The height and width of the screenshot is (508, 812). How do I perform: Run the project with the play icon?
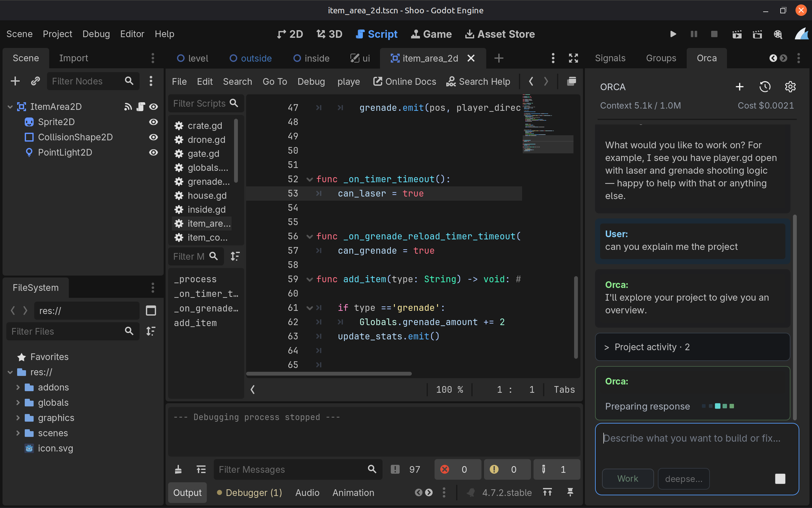pos(673,34)
